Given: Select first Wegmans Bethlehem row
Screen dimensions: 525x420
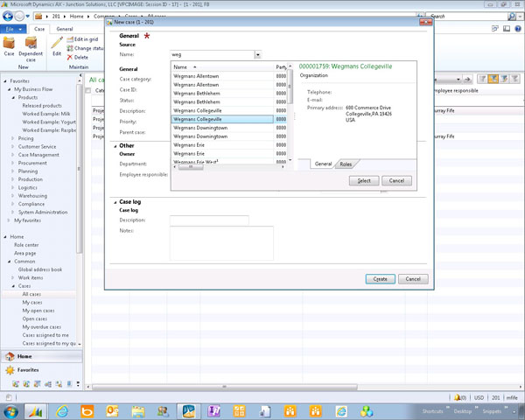Looking at the screenshot, I should coord(222,94).
